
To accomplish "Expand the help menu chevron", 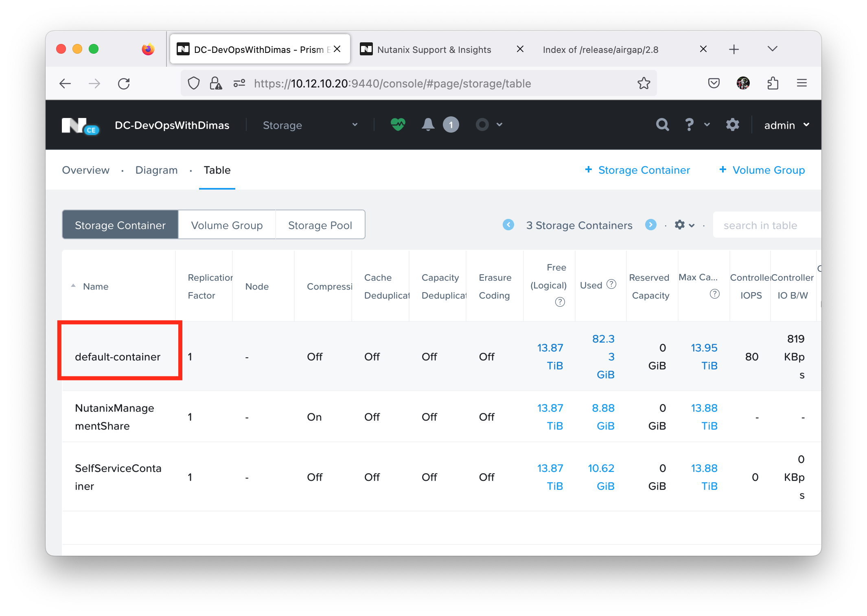I will pyautogui.click(x=707, y=125).
